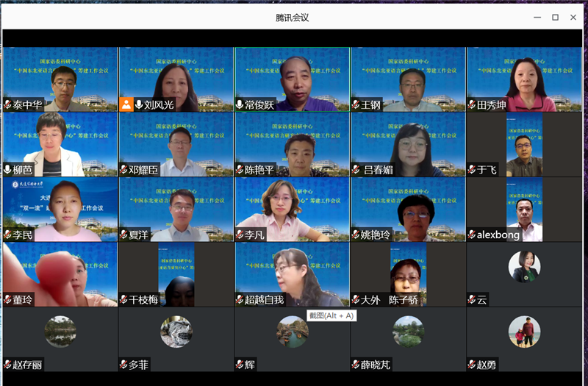The height and width of the screenshot is (386, 588).
Task: Click the orange host icon beside 刘风光
Action: click(126, 104)
